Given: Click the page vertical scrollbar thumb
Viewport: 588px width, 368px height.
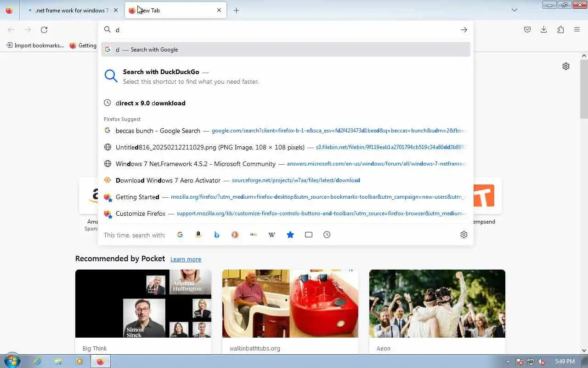Looking at the screenshot, I should tap(584, 88).
